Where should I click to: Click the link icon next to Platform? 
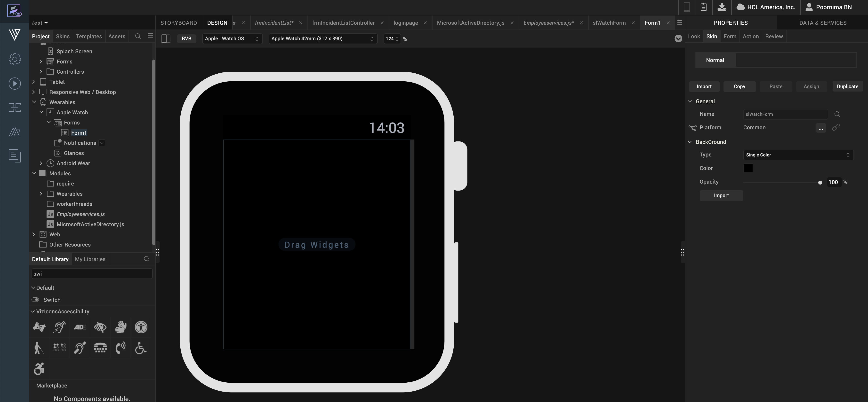[x=836, y=128]
